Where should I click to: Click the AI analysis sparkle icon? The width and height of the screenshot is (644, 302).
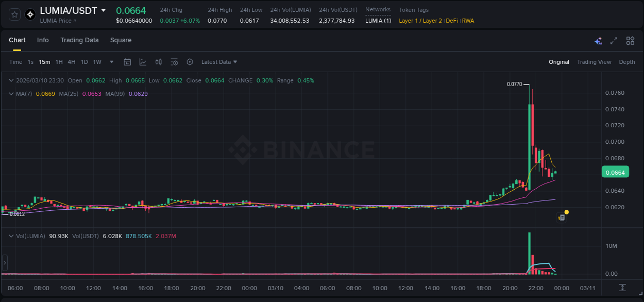[x=598, y=41]
